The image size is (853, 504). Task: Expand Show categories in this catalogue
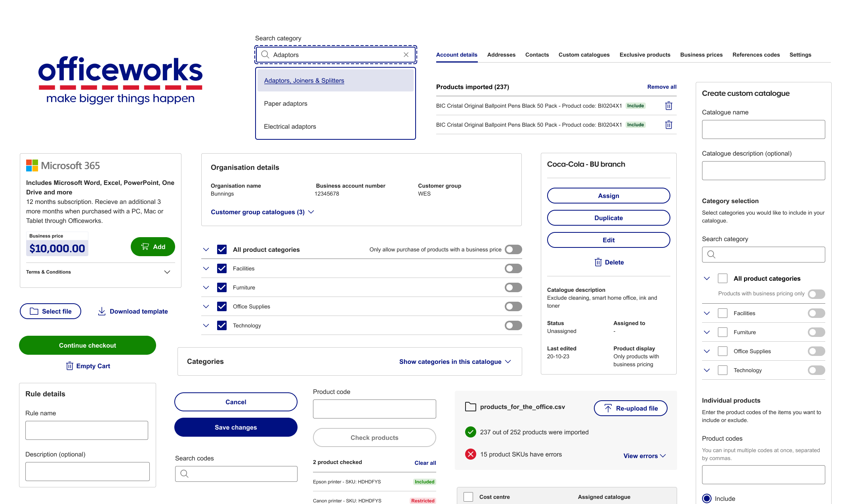[455, 361]
